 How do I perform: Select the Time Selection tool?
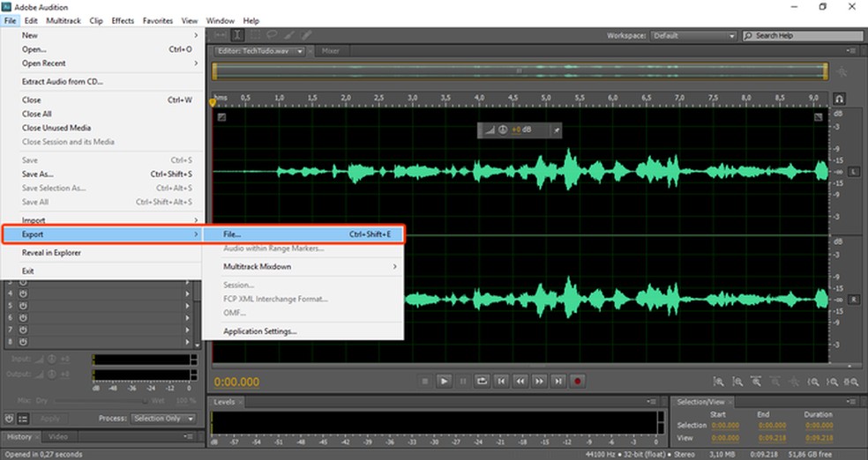[237, 35]
